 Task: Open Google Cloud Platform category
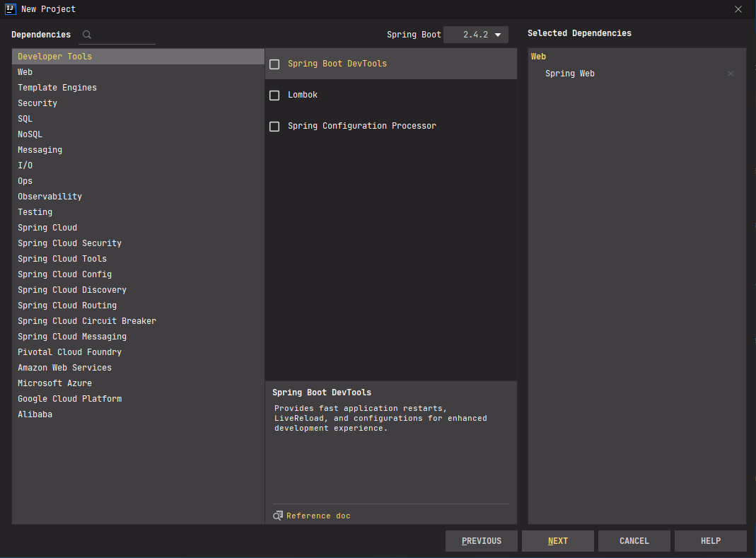[139, 398]
